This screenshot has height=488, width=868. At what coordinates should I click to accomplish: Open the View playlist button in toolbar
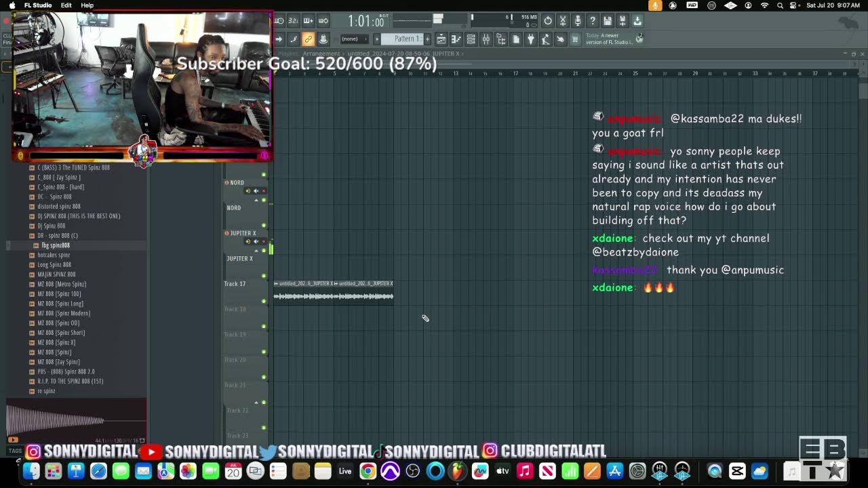(441, 39)
